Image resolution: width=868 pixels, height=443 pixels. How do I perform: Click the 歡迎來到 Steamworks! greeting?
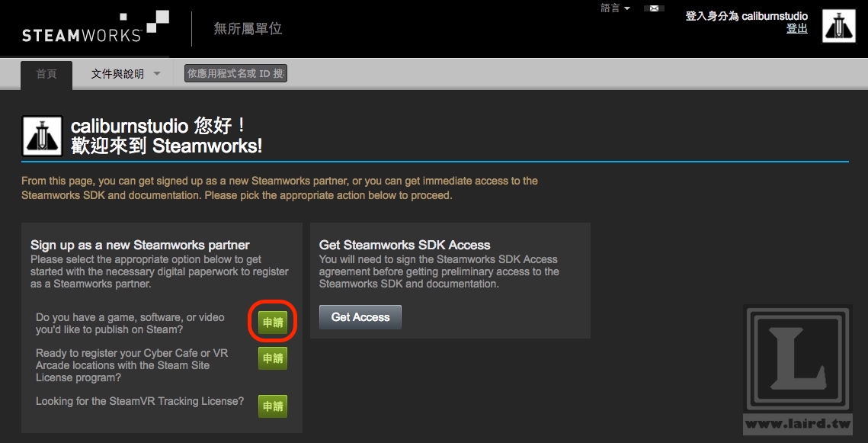[x=167, y=146]
